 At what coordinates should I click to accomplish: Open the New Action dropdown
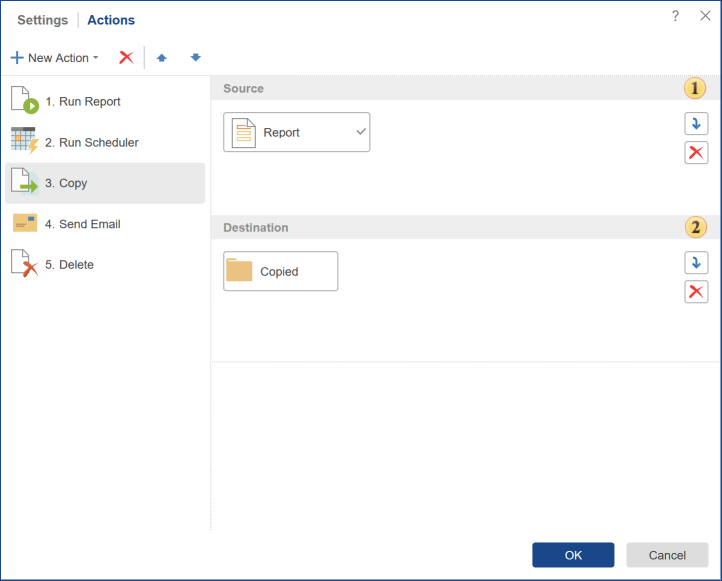point(55,58)
